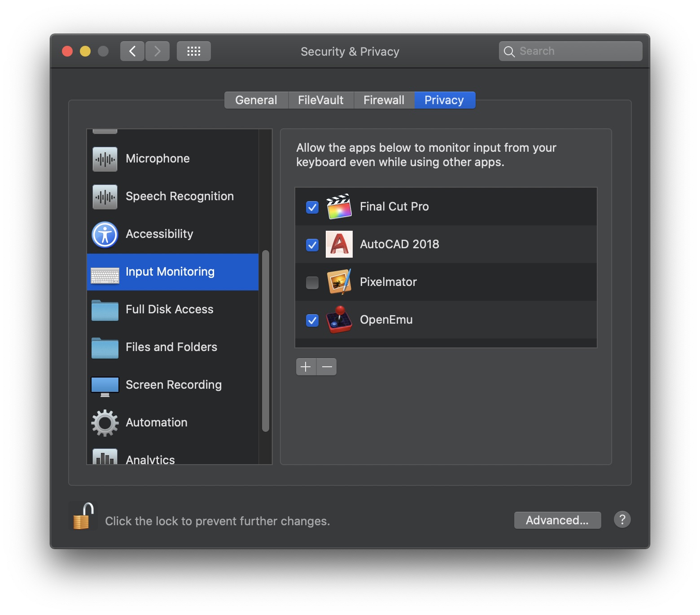The image size is (700, 615).
Task: Select Speech Recognition waveform icon
Action: [105, 197]
